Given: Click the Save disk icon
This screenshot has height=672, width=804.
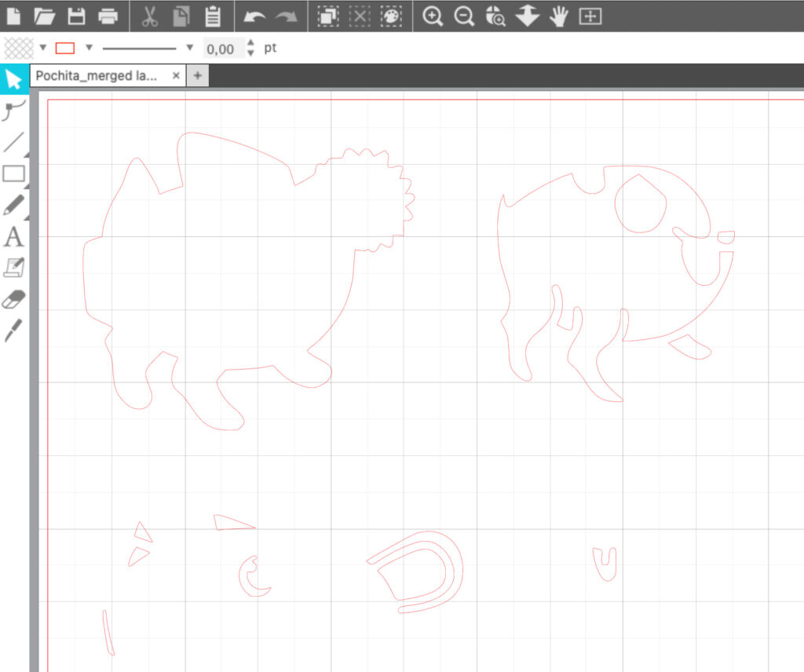Looking at the screenshot, I should (x=76, y=16).
